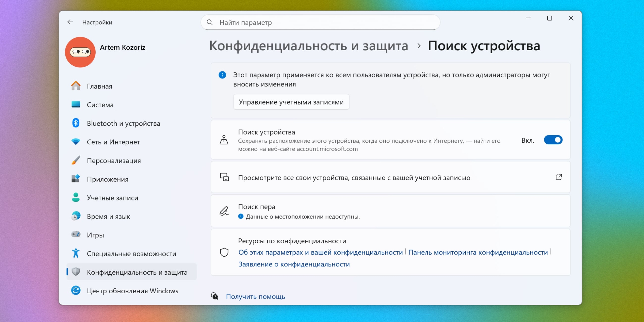644x322 pixels.
Task: Open the Заявление о конфиденциальности link
Action: (294, 264)
